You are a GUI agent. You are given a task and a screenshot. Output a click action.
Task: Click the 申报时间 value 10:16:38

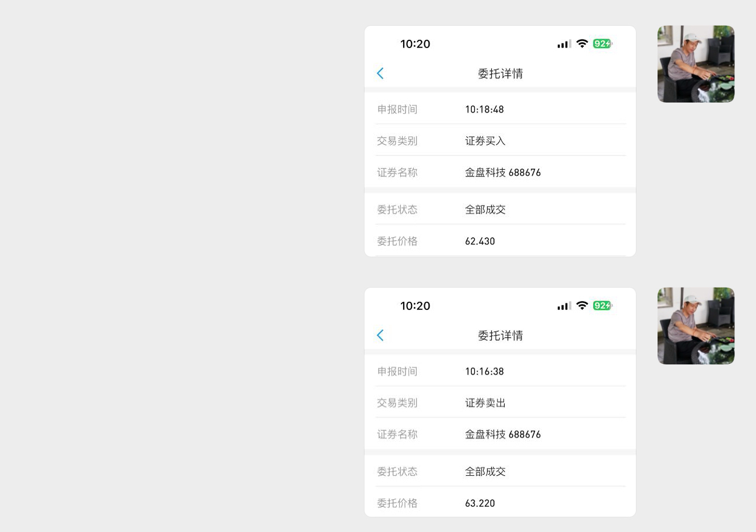pyautogui.click(x=484, y=371)
